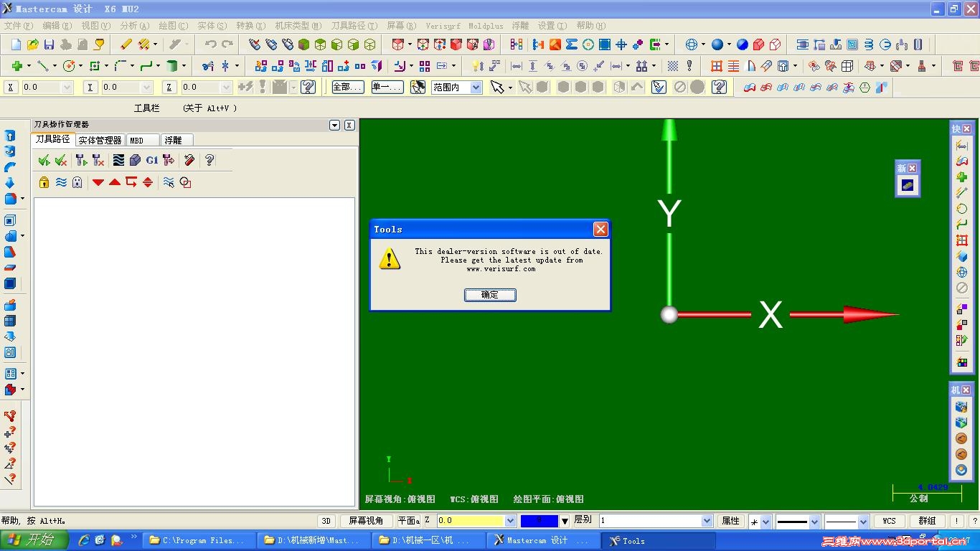This screenshot has height=551, width=980.
Task: Click the blue color swatch in status bar
Action: tap(540, 521)
